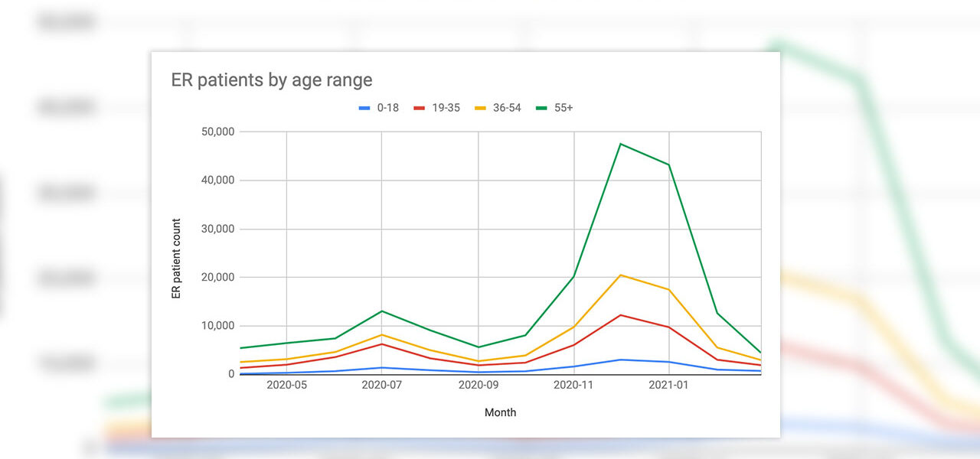Select the 'Month' horizontal axis title

click(500, 412)
